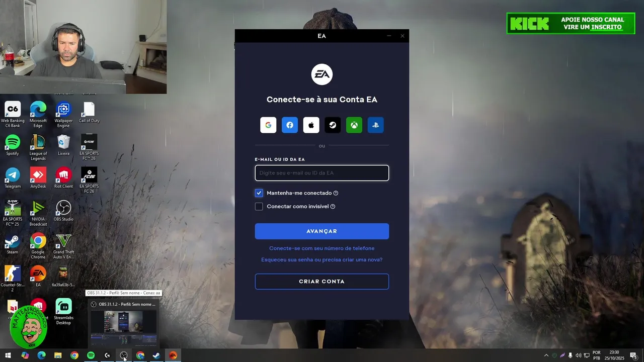Screen dimensions: 644x362
Task: Select NVIDIA Broadcast desktop icon
Action: click(38, 213)
